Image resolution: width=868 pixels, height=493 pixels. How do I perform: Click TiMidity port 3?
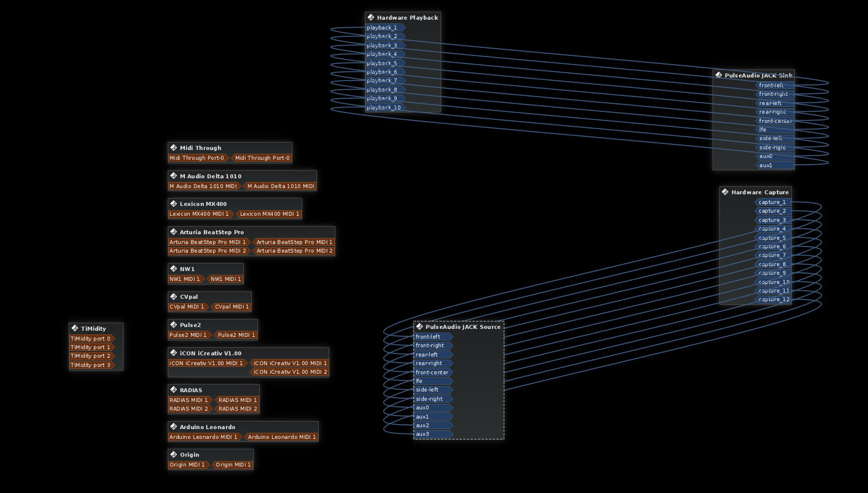tap(92, 365)
